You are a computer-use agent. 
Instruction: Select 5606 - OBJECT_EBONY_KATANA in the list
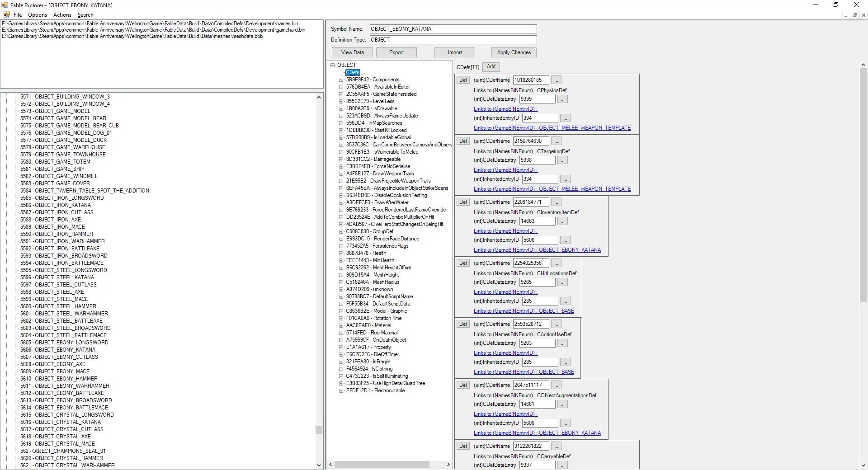tap(58, 350)
